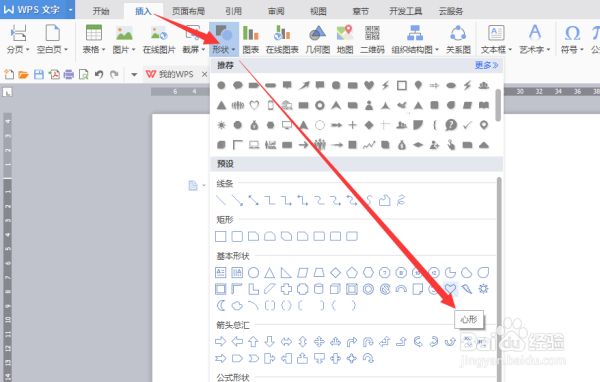
Task: Click the page navigation icon beside document
Action: 193,186
